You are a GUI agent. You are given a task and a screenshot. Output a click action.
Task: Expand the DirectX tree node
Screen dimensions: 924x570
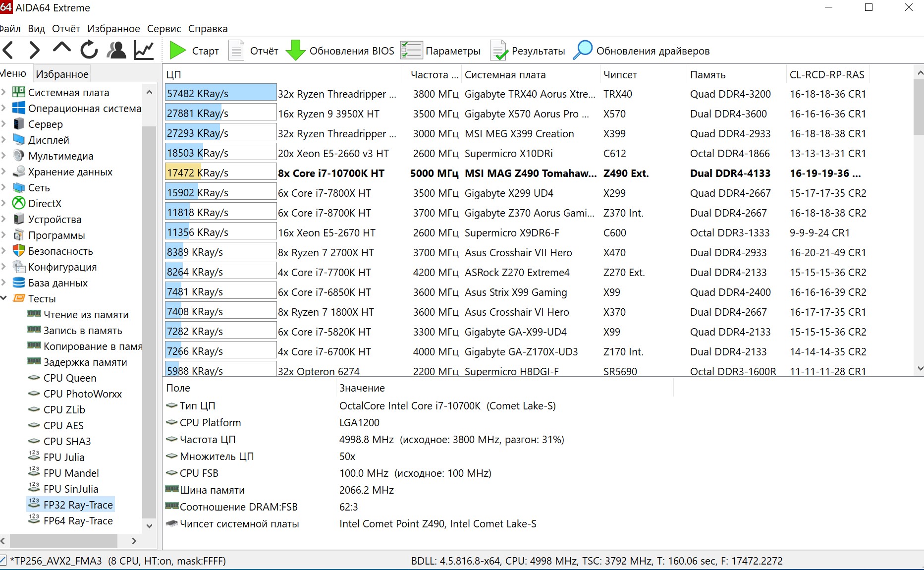4,203
